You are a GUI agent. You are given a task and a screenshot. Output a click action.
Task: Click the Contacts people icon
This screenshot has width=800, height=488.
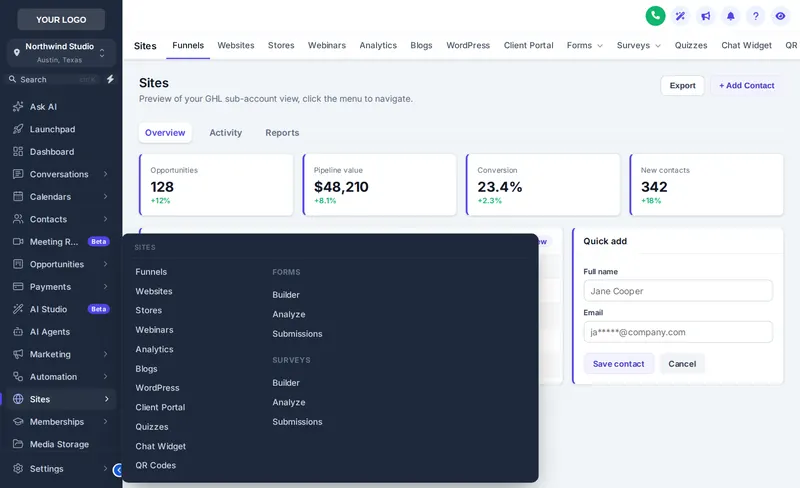[x=18, y=218]
